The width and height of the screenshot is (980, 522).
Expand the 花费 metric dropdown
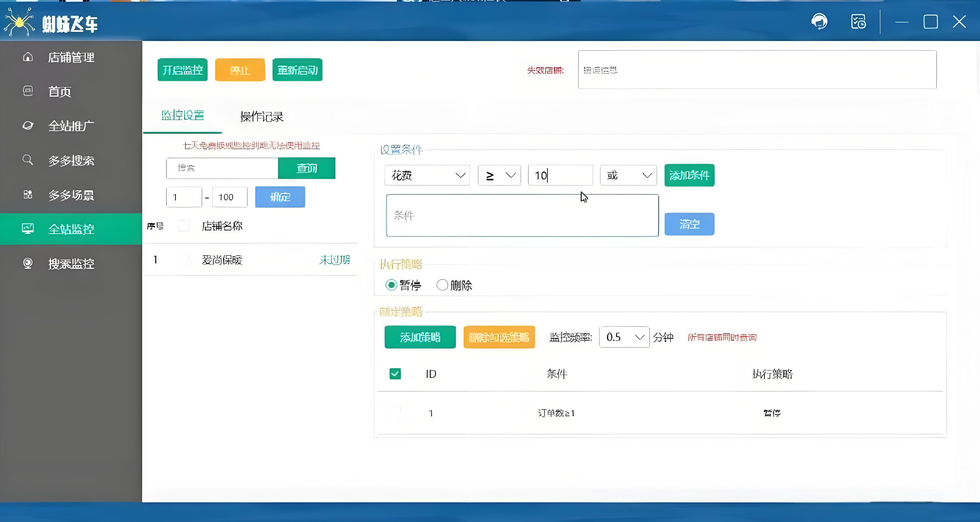427,175
